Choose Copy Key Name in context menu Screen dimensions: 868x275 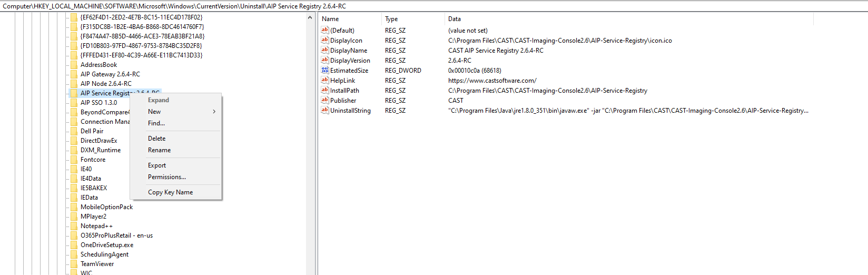[x=176, y=192]
